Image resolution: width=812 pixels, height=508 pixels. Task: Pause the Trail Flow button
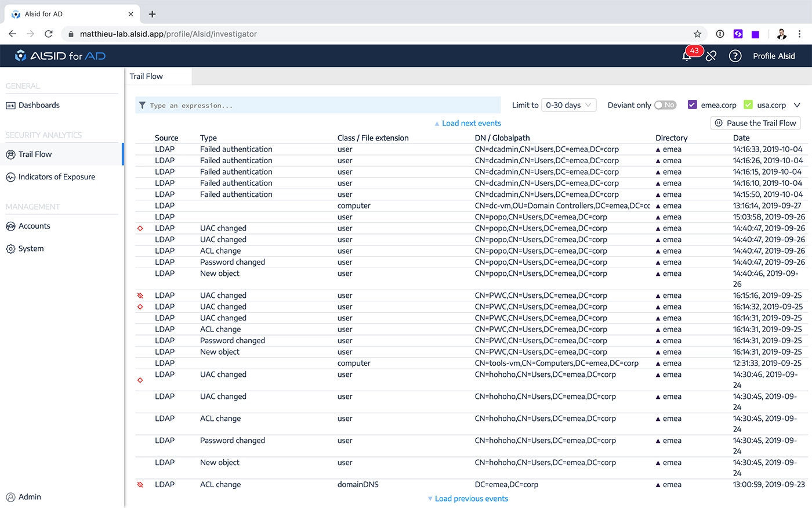point(756,123)
